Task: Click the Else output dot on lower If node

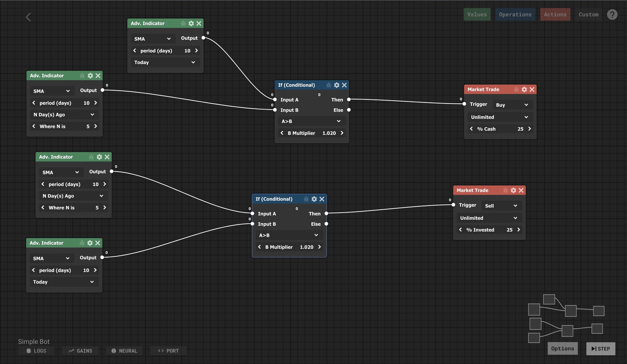Action: coord(326,223)
